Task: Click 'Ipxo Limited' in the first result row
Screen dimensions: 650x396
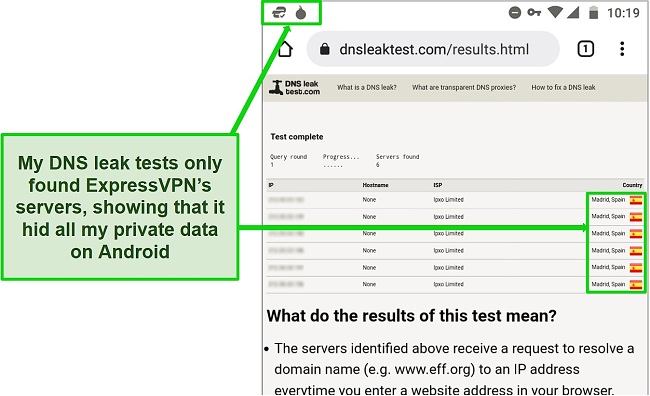Action: pos(449,200)
